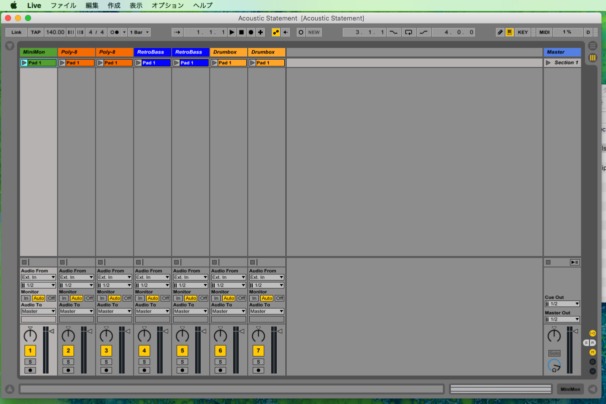606x404 pixels.
Task: Adjust Preview/Cue volume knob
Action: coord(554,366)
